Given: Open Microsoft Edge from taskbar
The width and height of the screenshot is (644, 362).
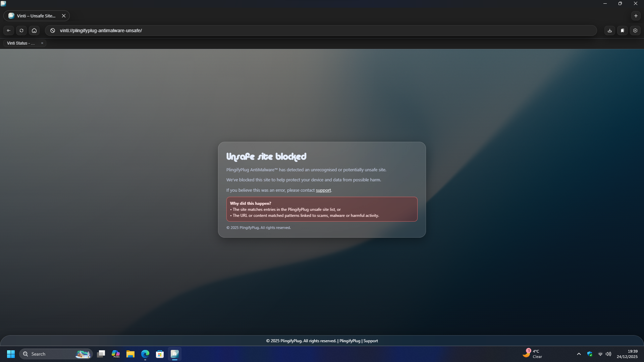Looking at the screenshot, I should [145, 354].
